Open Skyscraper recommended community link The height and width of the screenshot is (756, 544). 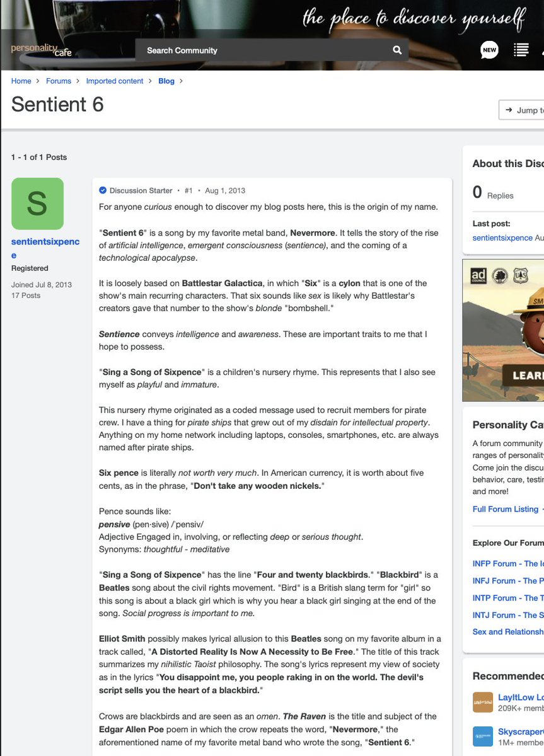tap(521, 731)
